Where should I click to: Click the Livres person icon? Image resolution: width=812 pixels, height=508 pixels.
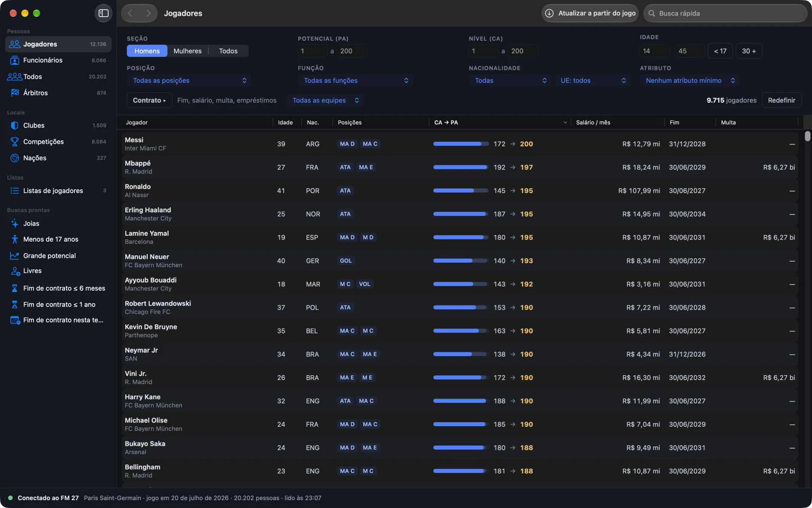[15, 271]
